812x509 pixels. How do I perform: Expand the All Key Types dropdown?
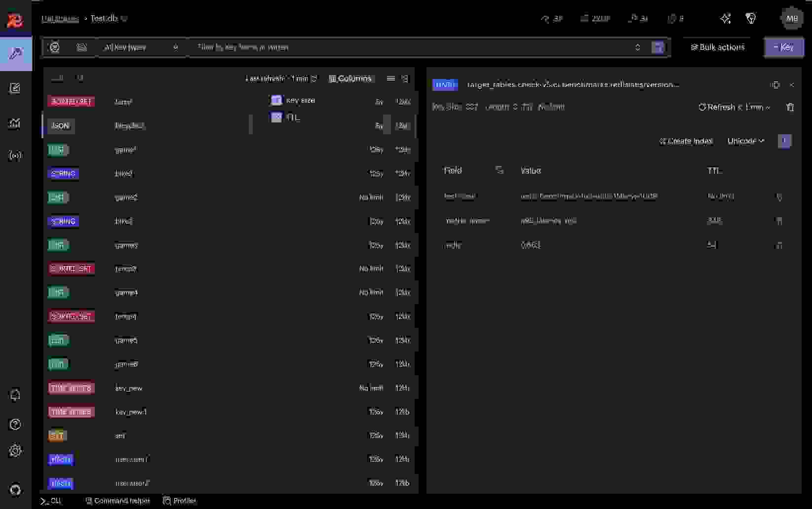point(141,47)
